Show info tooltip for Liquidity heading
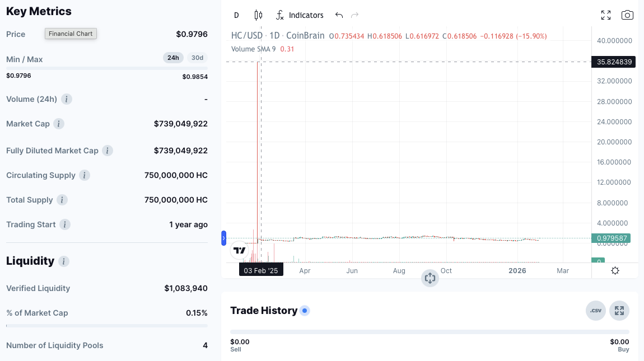Viewport: 644px width, 361px height. click(64, 261)
